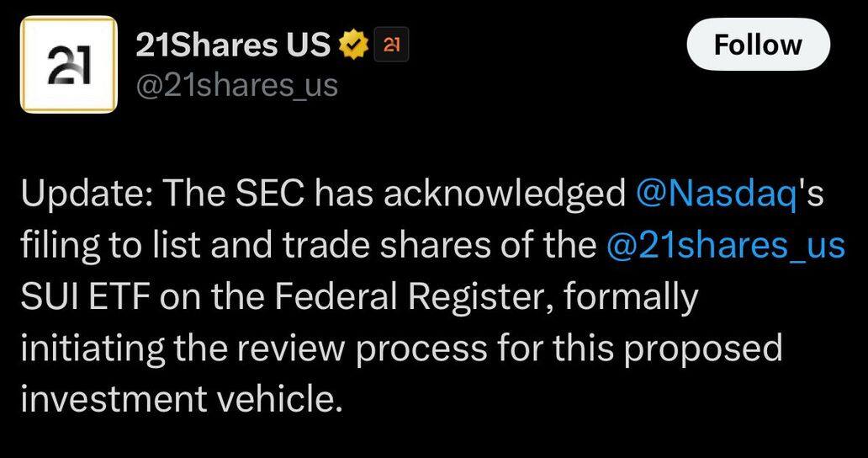Click the small orange 21 affiliate badge
This screenshot has height=458, width=868.
pos(392,45)
